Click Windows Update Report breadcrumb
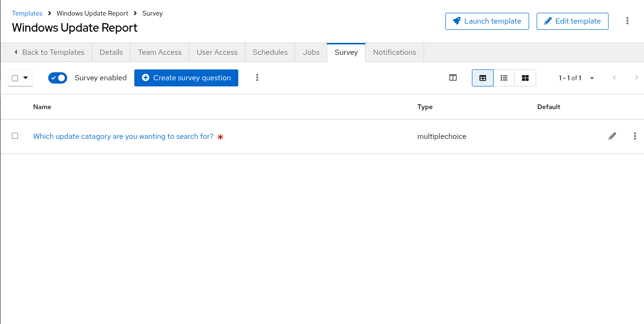This screenshot has width=644, height=324. [93, 13]
